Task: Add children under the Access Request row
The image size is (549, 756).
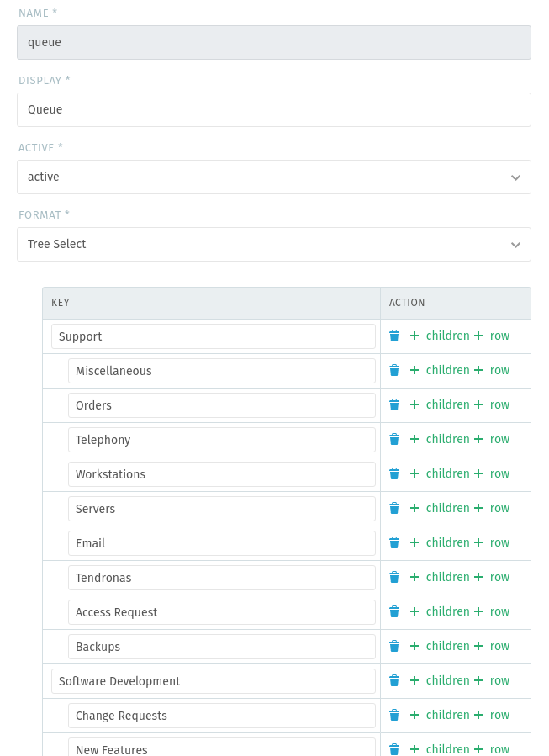Action: pos(440,611)
